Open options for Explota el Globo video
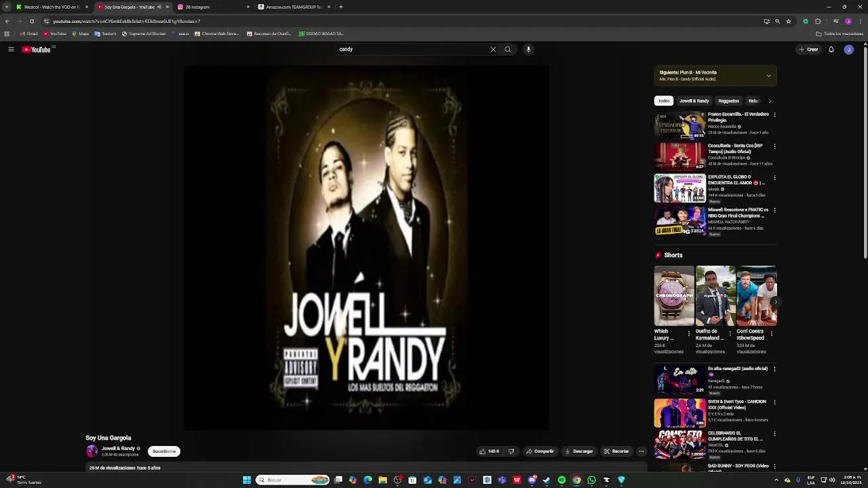Viewport: 868px width, 488px height. (x=774, y=178)
